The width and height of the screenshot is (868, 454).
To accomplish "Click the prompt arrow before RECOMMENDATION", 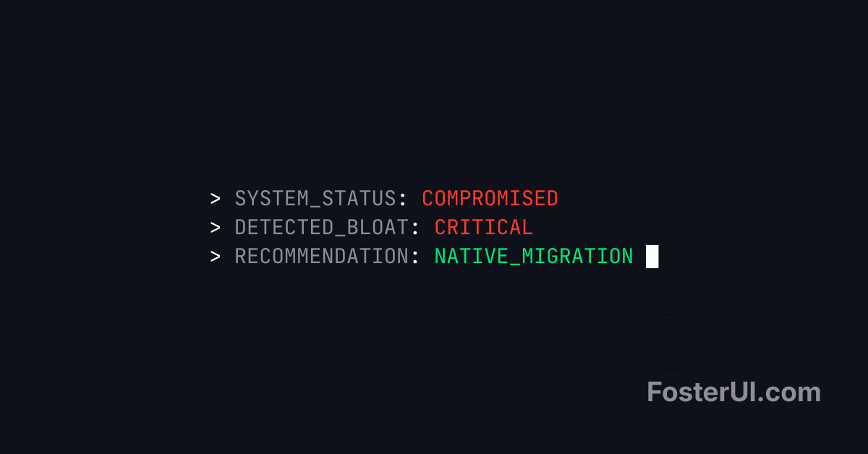I will 216,257.
